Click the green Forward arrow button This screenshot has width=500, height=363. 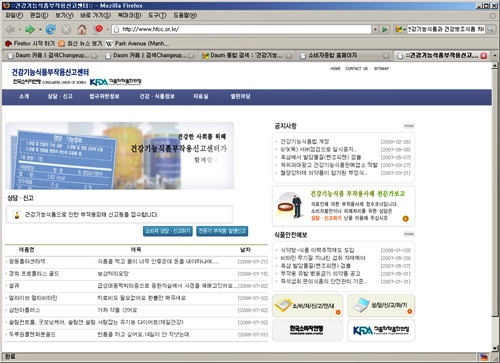[x=30, y=29]
